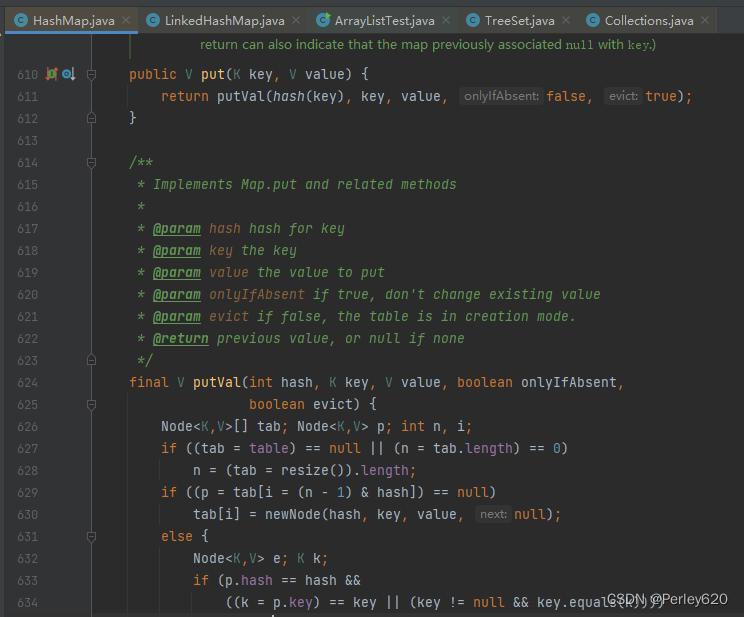Click the evict: parameter hint on line 611
The height and width of the screenshot is (617, 744).
pyautogui.click(x=623, y=96)
